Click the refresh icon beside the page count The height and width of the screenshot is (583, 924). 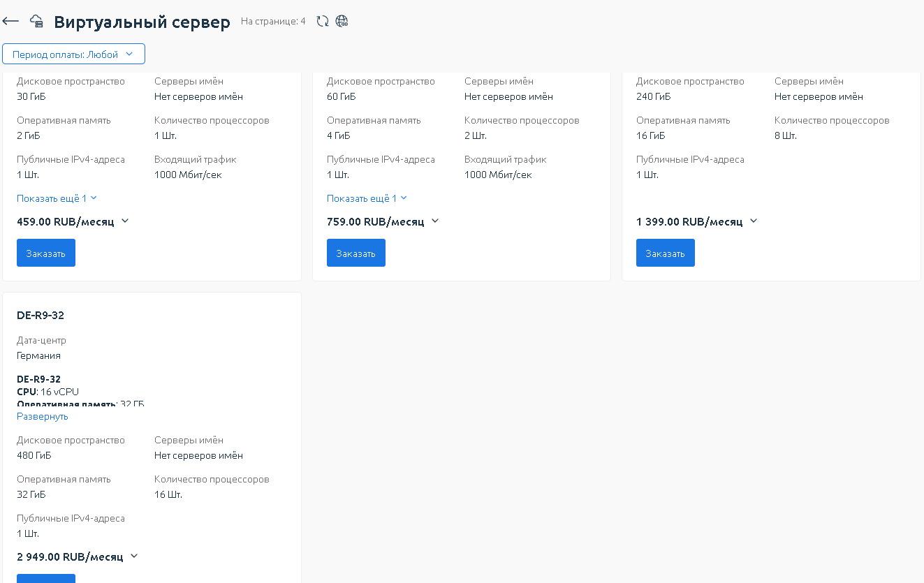pyautogui.click(x=322, y=21)
